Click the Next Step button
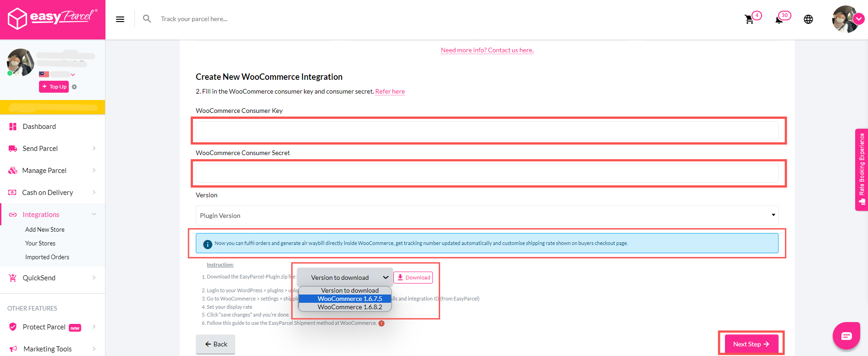This screenshot has width=868, height=356. point(751,344)
